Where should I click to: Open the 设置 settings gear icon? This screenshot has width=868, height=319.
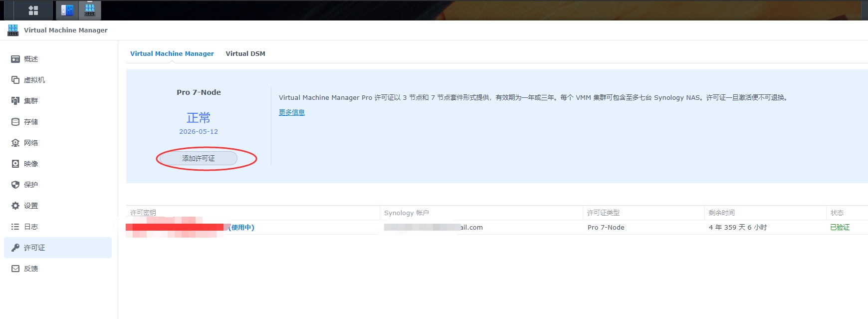tap(15, 206)
